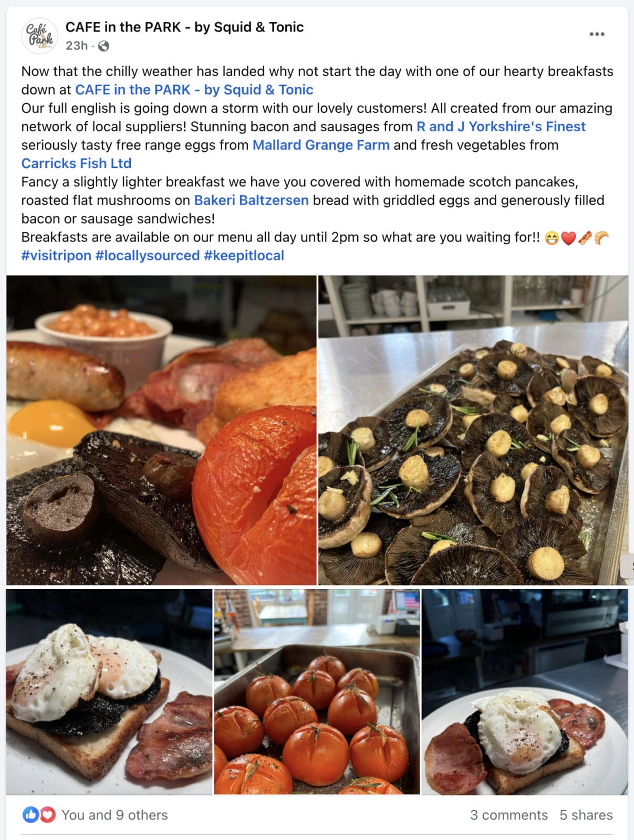
Task: Open the full English breakfast photo
Action: pos(161,430)
